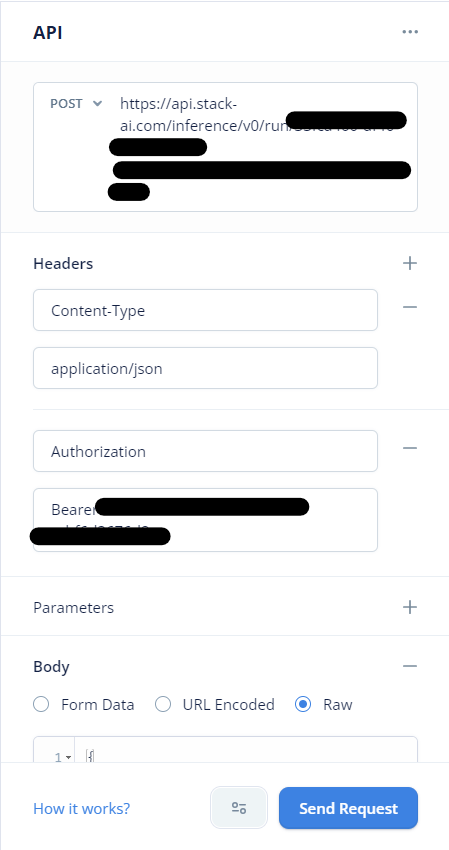Select the Form Data radio option
The image size is (449, 850).
tap(41, 704)
